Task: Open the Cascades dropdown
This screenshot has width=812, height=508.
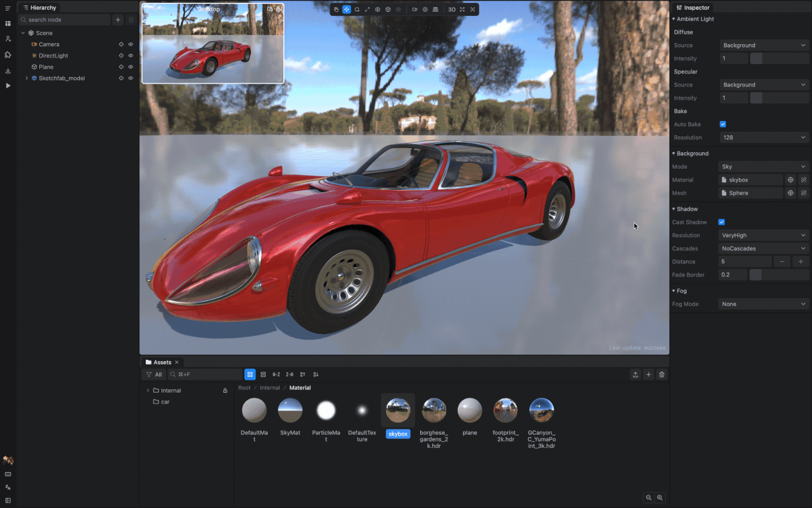Action: coord(764,249)
